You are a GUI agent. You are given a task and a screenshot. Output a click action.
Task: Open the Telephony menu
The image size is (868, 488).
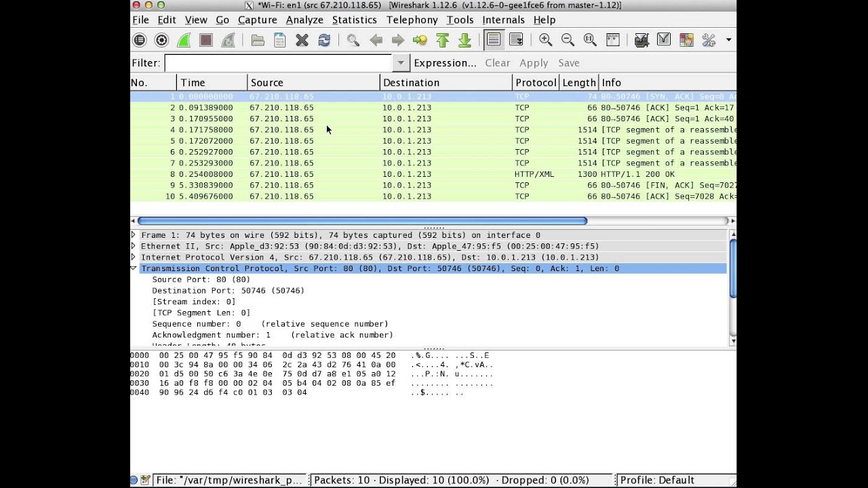412,20
